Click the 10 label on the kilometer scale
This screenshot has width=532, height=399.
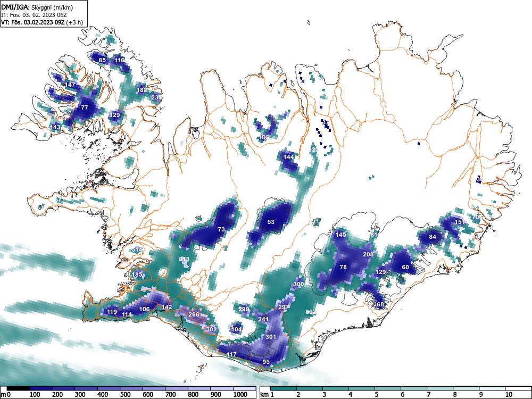[x=509, y=395]
